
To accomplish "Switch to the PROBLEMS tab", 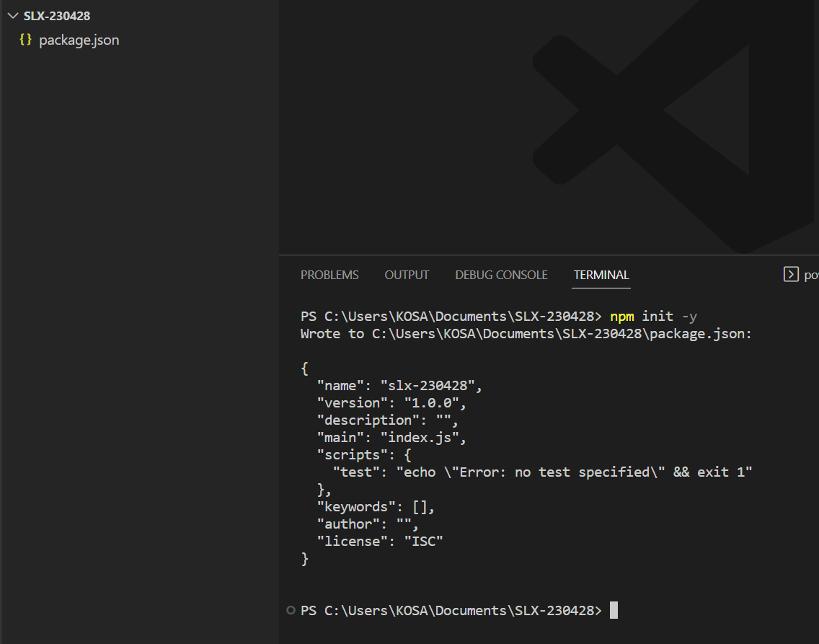I will click(x=329, y=275).
